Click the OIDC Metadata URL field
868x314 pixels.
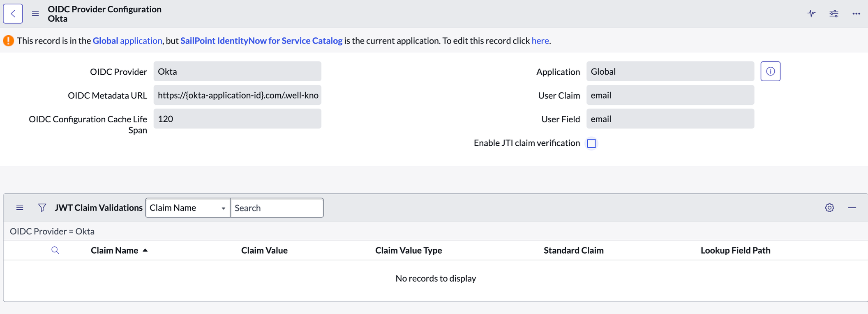(238, 95)
